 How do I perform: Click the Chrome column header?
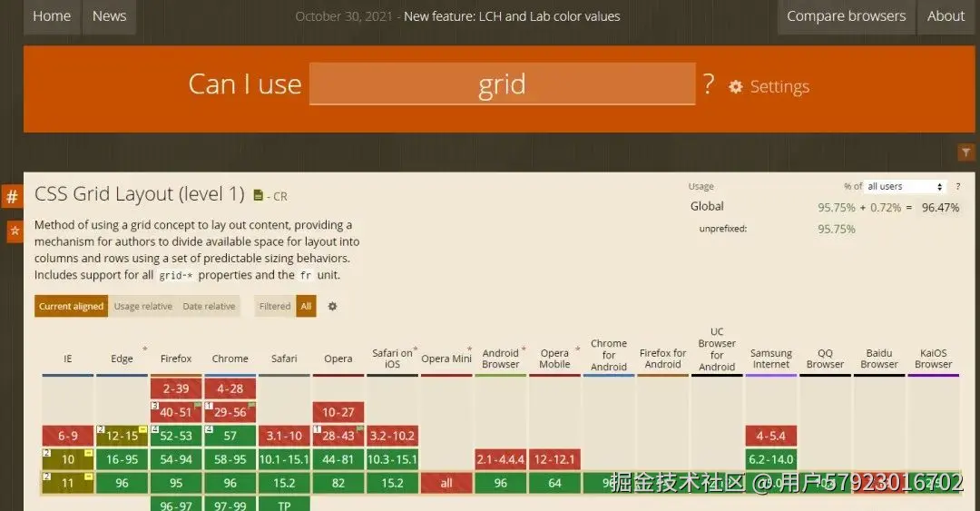coord(230,359)
